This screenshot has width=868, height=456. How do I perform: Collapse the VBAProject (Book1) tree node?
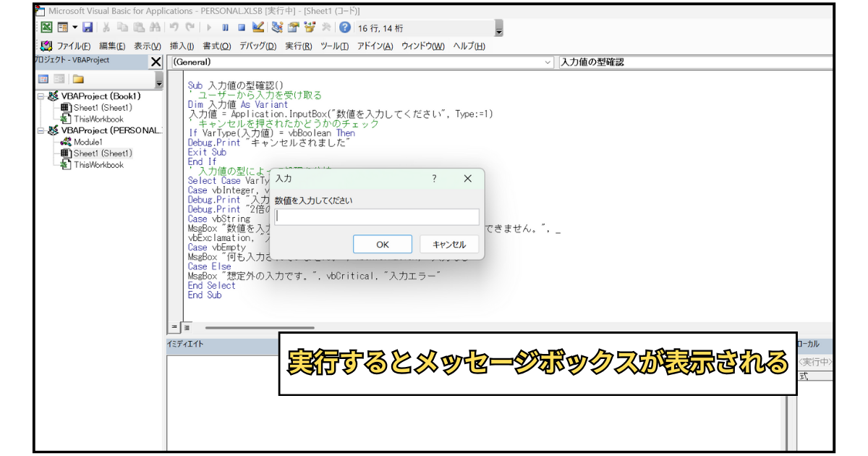point(41,96)
